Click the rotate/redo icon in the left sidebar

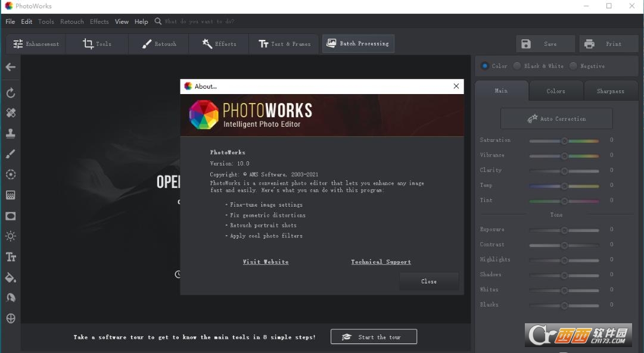[x=11, y=93]
